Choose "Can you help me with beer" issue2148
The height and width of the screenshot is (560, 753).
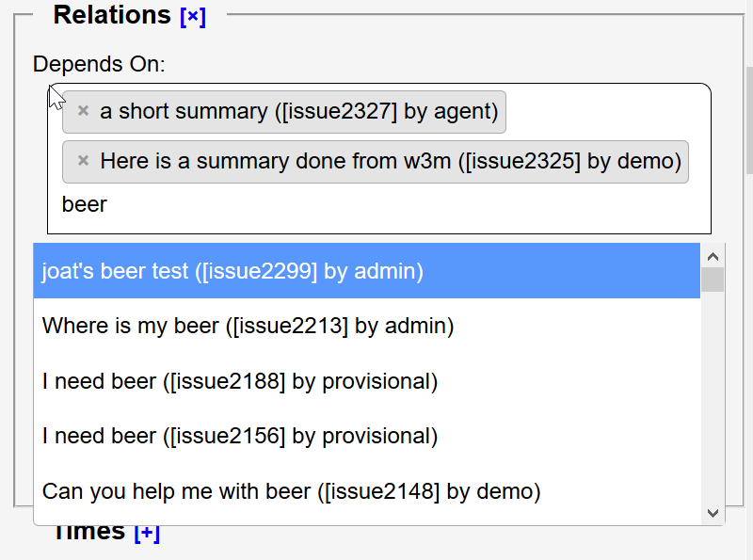(x=292, y=491)
